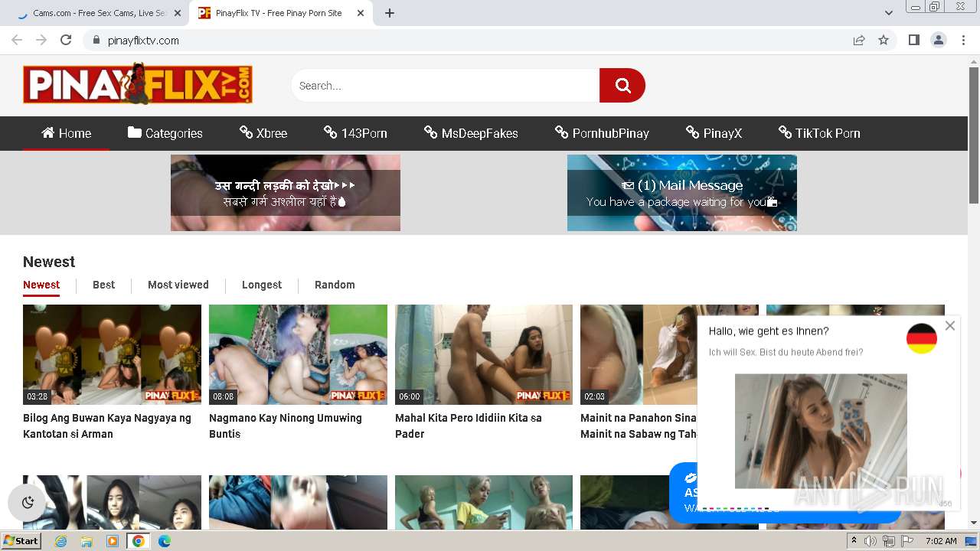Show hidden system tray icons
This screenshot has width=980, height=551.
[854, 541]
